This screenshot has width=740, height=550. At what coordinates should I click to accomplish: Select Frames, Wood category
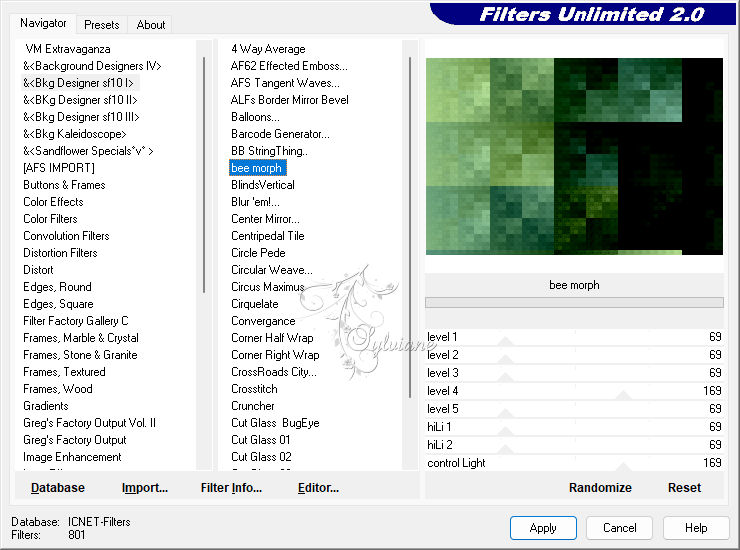[58, 389]
